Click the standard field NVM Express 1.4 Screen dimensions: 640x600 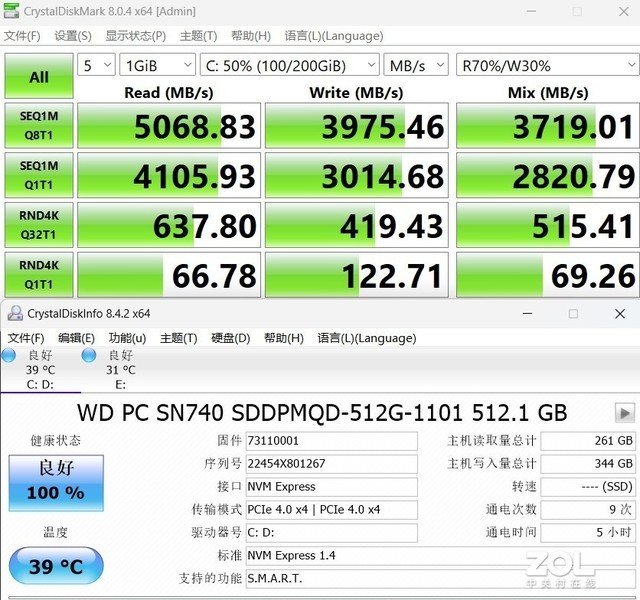441,556
